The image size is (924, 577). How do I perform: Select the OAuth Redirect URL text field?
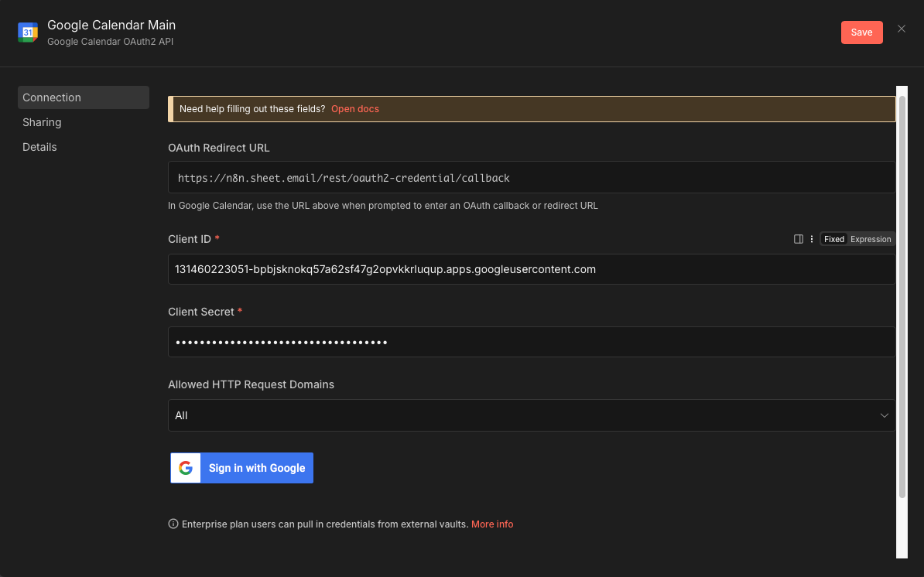coord(532,177)
